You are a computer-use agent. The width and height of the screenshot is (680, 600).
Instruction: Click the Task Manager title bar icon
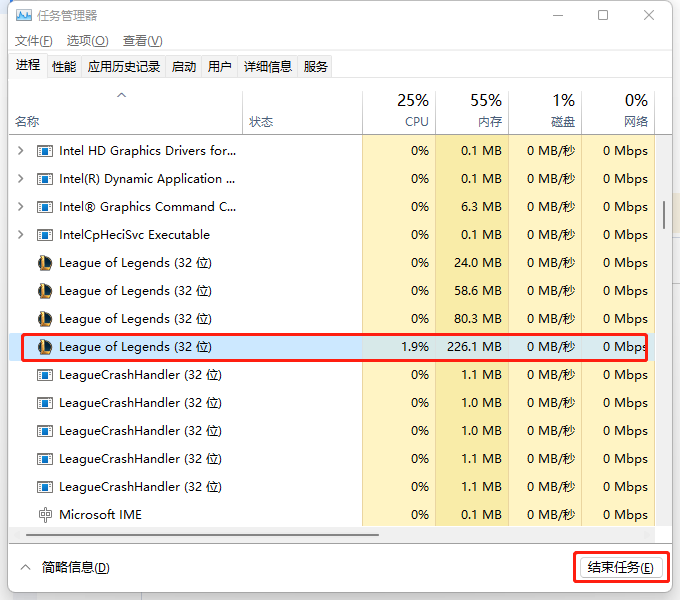click(x=23, y=16)
